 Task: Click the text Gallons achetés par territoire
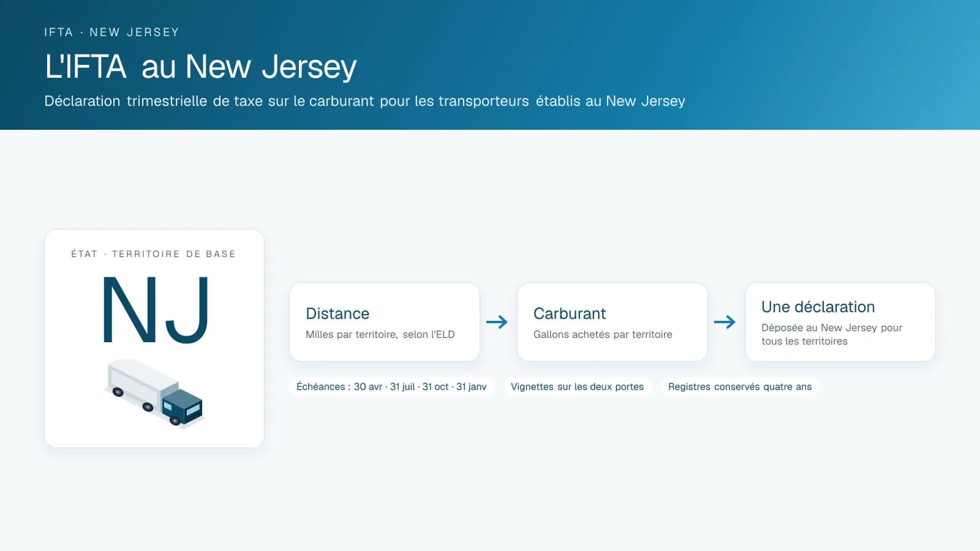(603, 334)
